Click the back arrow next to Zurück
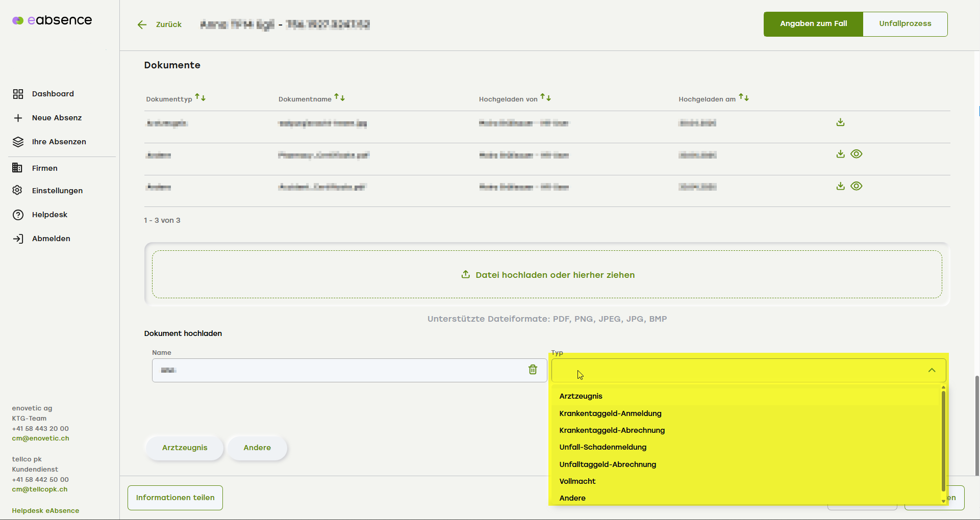This screenshot has width=980, height=520. (x=142, y=24)
